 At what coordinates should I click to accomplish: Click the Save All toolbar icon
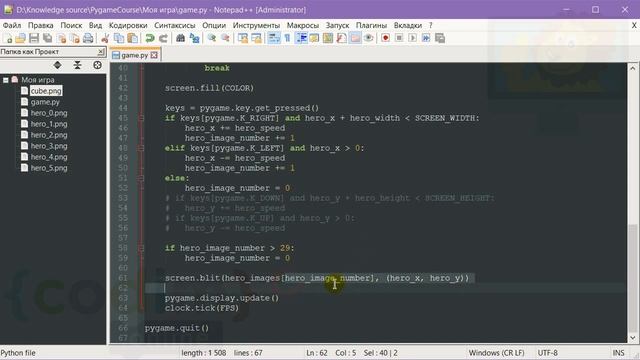click(48, 38)
